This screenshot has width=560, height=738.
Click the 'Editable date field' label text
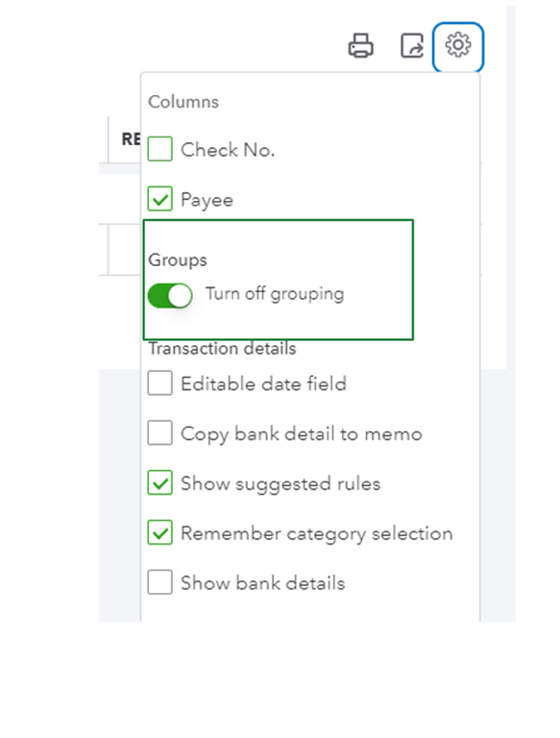coord(263,383)
